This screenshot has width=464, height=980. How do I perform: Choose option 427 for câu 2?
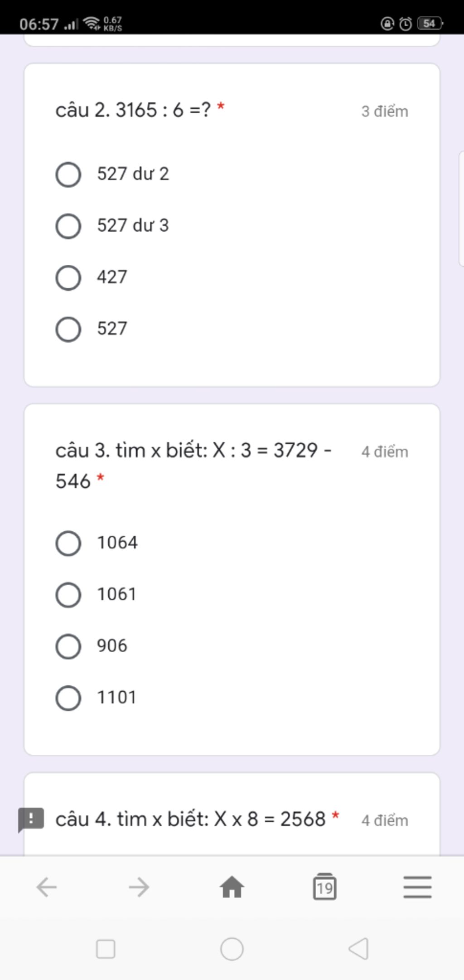coord(68,277)
